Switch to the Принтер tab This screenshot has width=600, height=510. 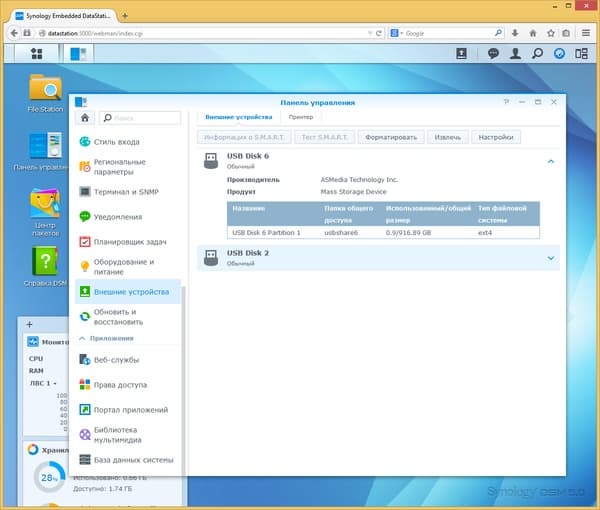point(301,117)
